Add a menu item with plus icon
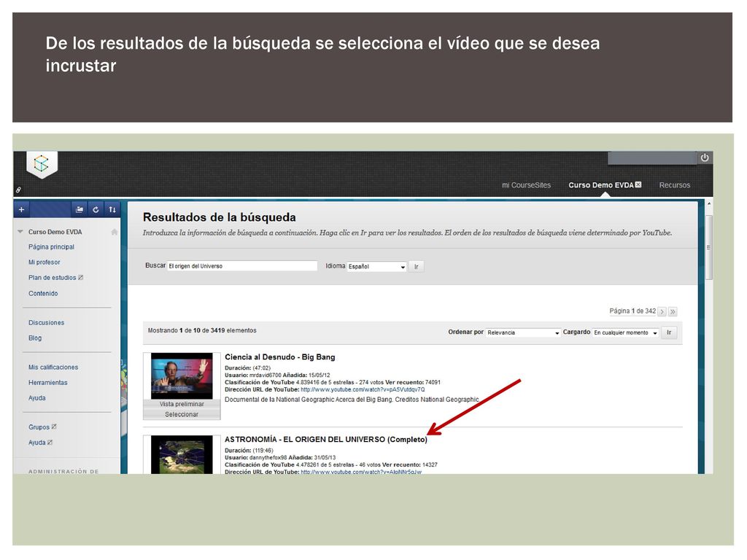 coord(21,209)
